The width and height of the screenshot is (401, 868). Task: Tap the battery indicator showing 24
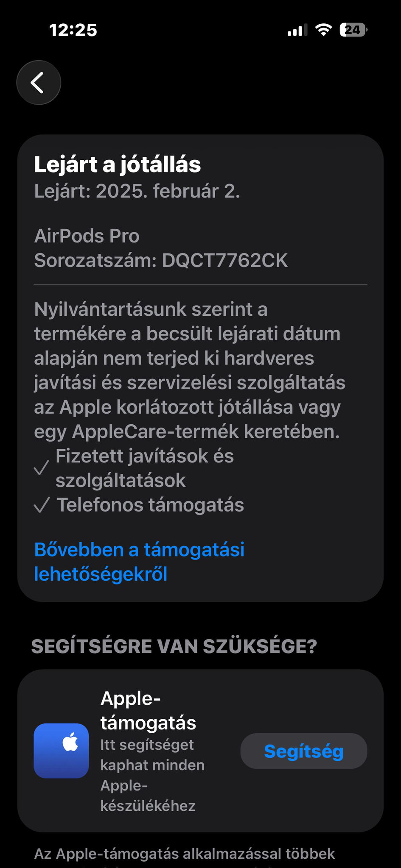pos(353,30)
